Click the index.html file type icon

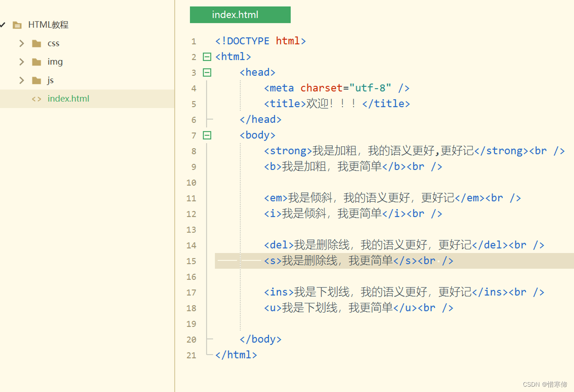click(36, 99)
